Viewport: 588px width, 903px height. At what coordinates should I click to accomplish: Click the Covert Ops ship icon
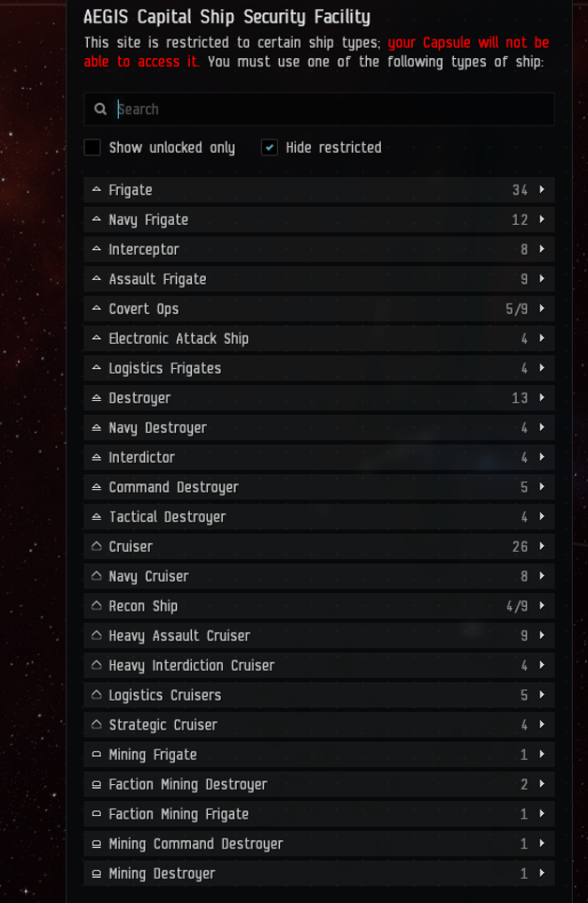(96, 309)
